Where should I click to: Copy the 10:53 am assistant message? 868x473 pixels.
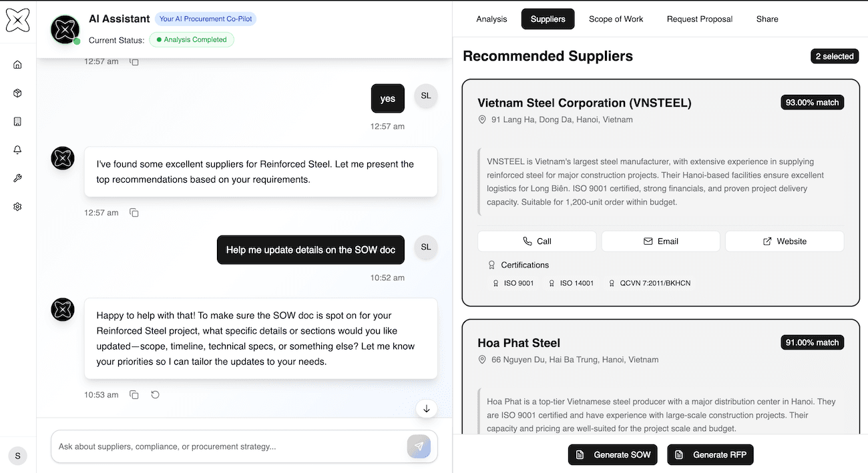click(134, 395)
